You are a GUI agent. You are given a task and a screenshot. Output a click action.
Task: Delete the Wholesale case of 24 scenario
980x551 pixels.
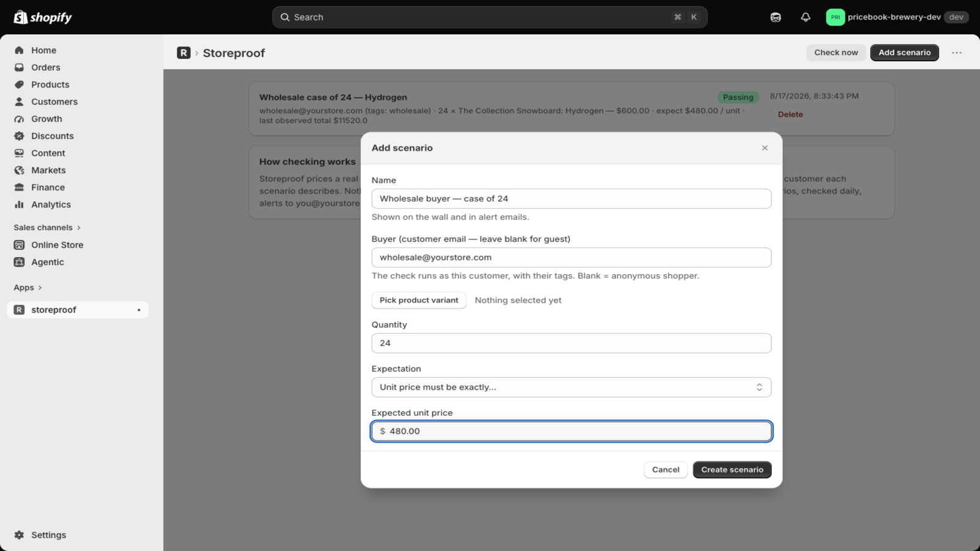[790, 114]
